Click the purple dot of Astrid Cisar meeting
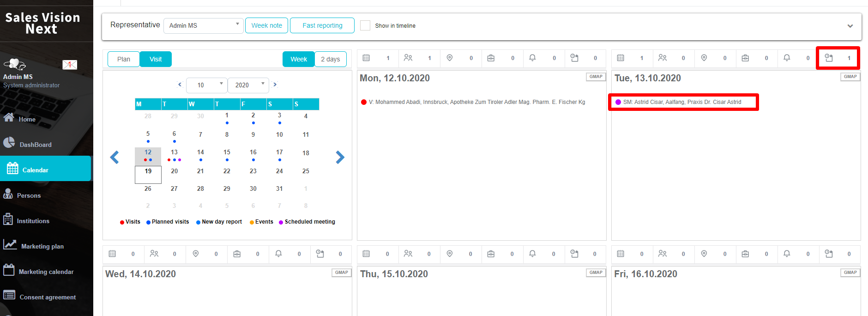 tap(618, 102)
